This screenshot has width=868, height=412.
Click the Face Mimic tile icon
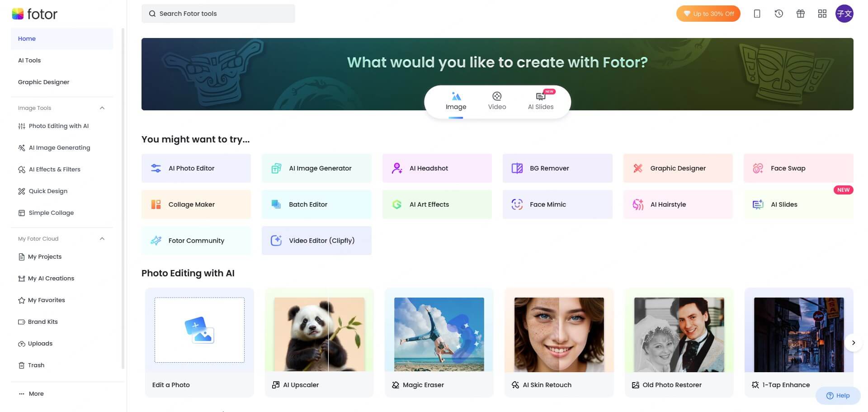(517, 204)
